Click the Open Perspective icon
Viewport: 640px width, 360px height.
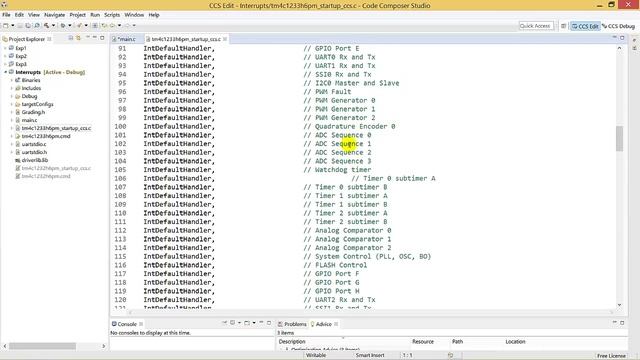coord(563,26)
